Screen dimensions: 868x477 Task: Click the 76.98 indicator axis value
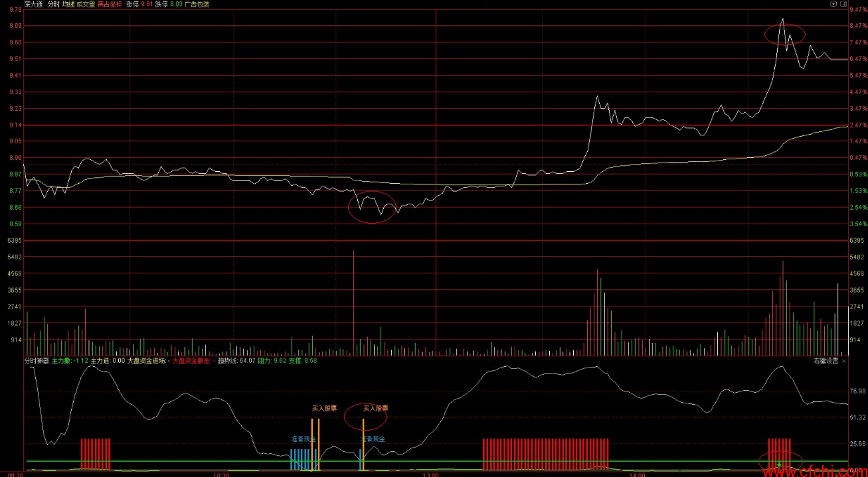point(859,391)
